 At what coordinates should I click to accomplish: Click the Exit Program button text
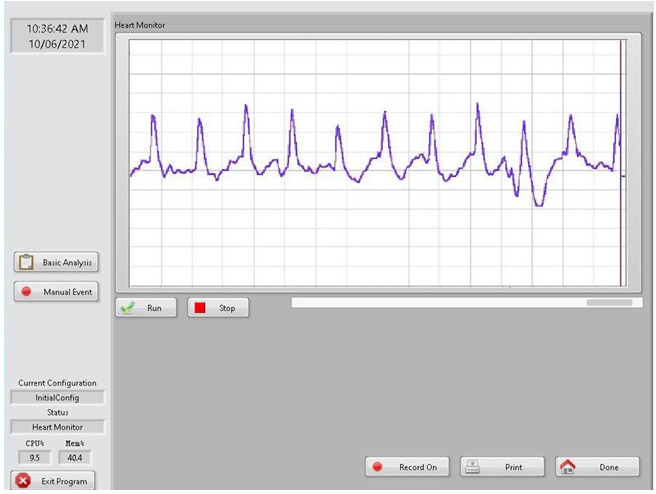65,481
